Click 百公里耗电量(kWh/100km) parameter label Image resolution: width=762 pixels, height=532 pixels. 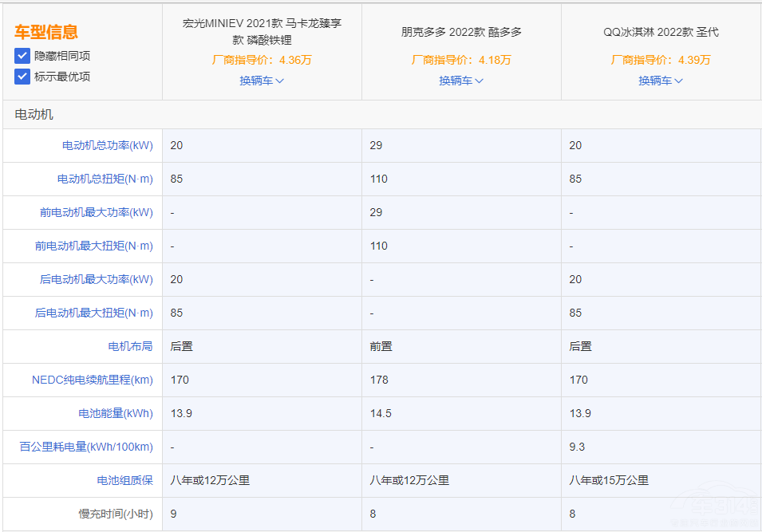pyautogui.click(x=86, y=447)
